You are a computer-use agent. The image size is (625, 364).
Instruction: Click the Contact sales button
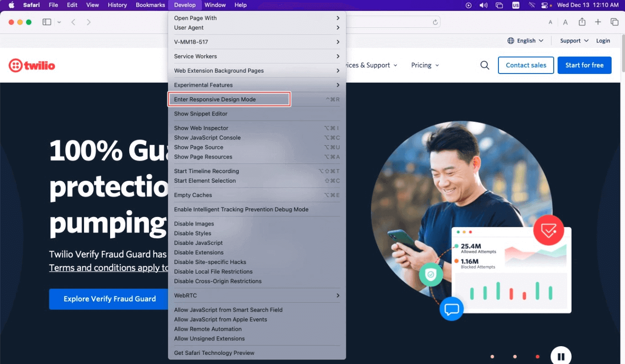pyautogui.click(x=526, y=65)
